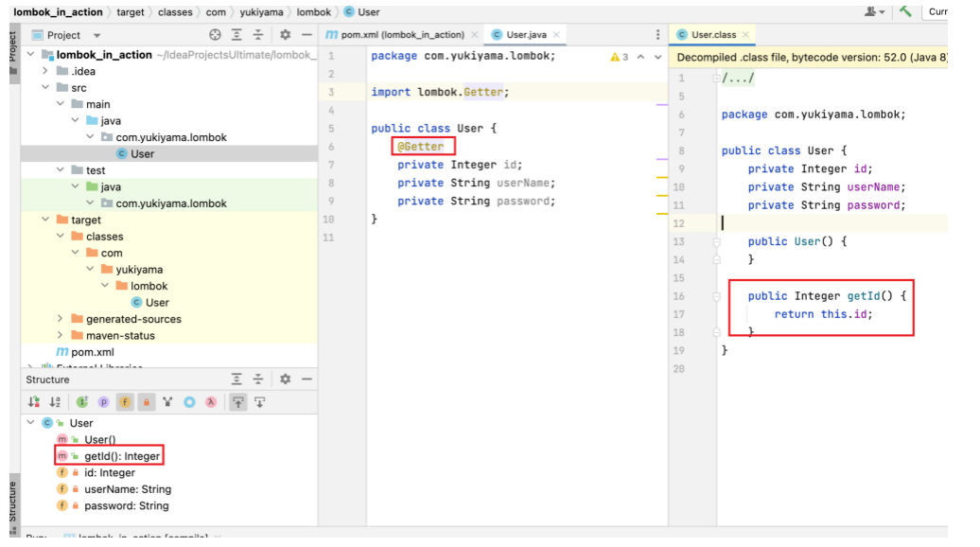Click Navigate from Source icon in Structure toolbar

[260, 402]
